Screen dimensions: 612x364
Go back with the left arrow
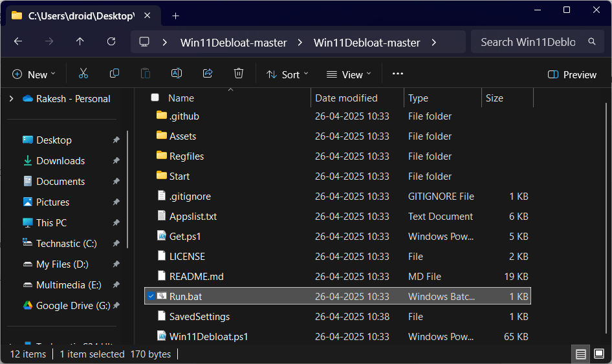point(18,41)
